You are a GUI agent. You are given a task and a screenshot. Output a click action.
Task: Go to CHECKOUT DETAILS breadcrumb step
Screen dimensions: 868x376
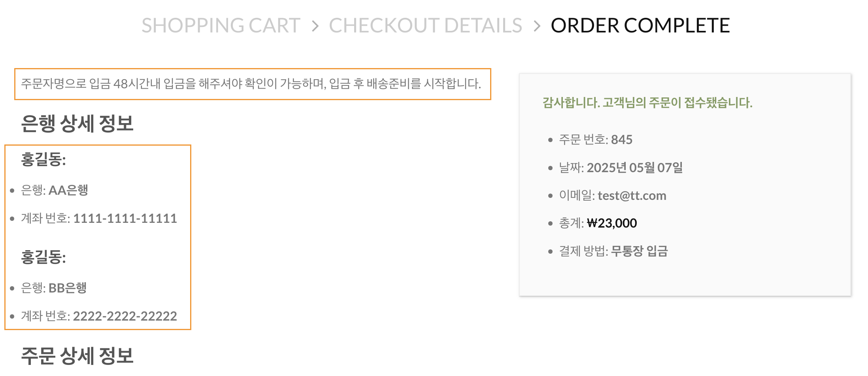click(426, 26)
